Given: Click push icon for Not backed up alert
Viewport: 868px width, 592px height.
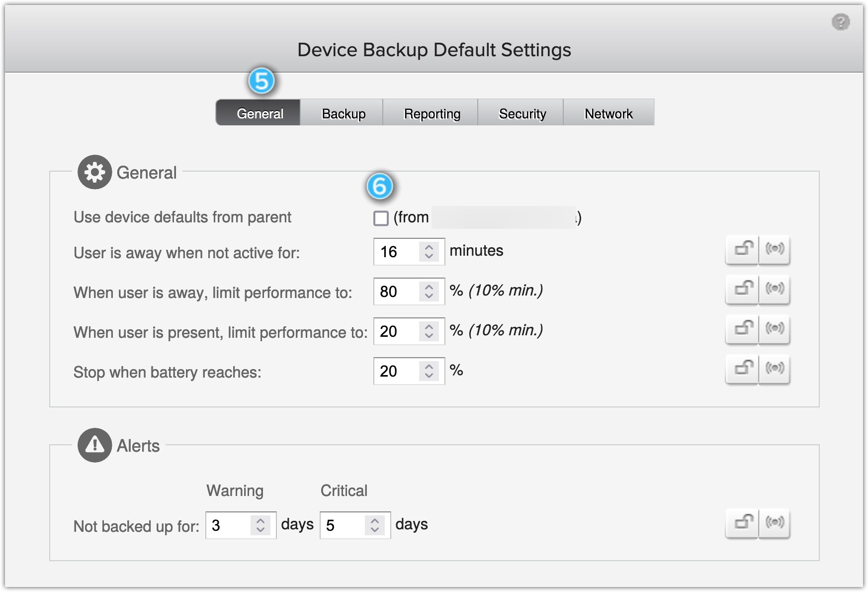Looking at the screenshot, I should tap(775, 523).
